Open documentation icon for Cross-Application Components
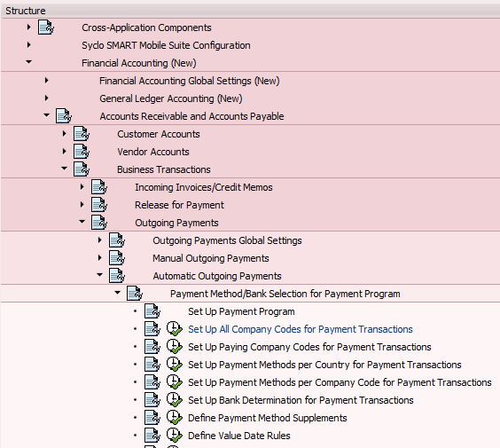 tap(46, 28)
